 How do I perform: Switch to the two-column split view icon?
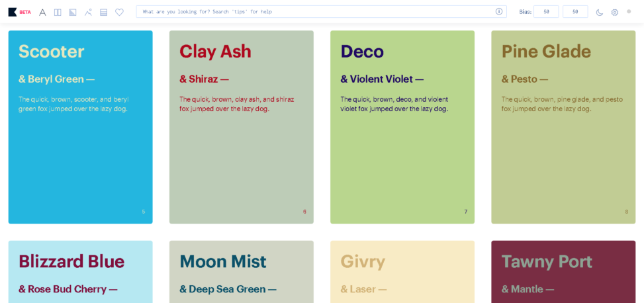coord(58,13)
